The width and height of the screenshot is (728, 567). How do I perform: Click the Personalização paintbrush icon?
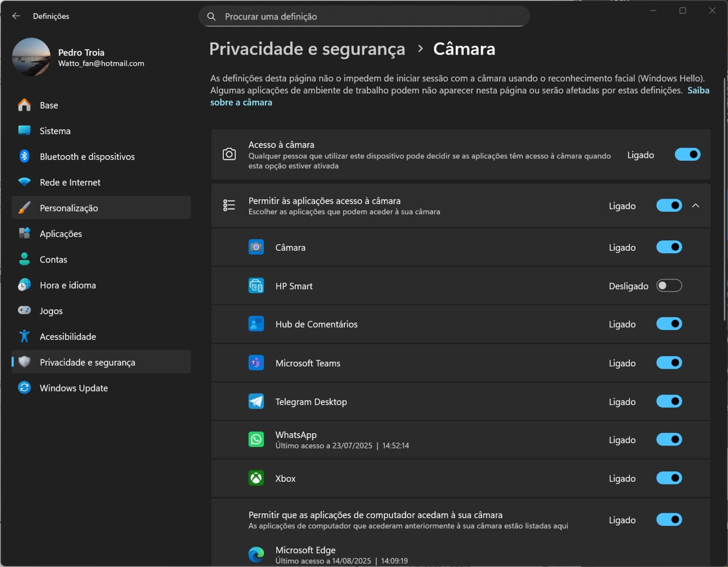(x=25, y=208)
